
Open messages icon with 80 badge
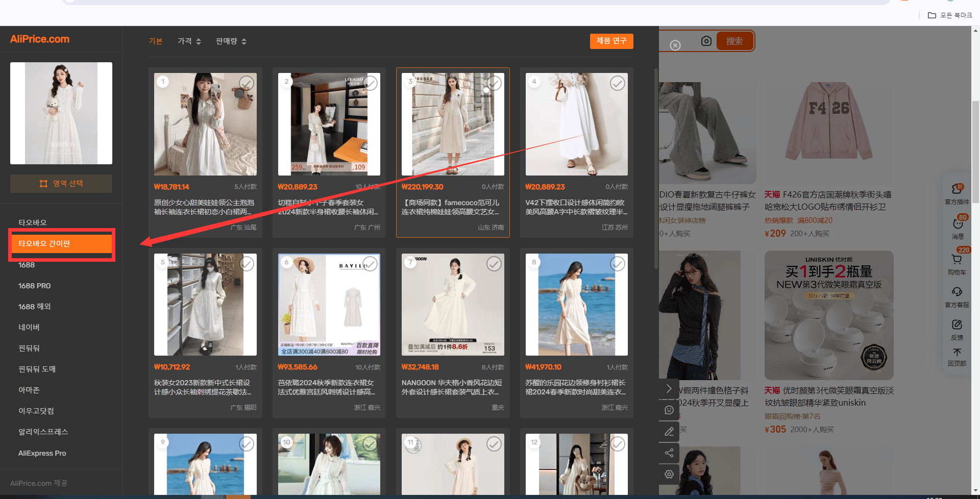click(958, 223)
